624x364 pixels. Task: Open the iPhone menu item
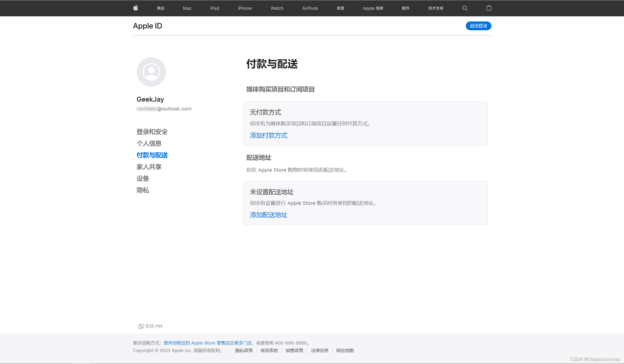245,8
